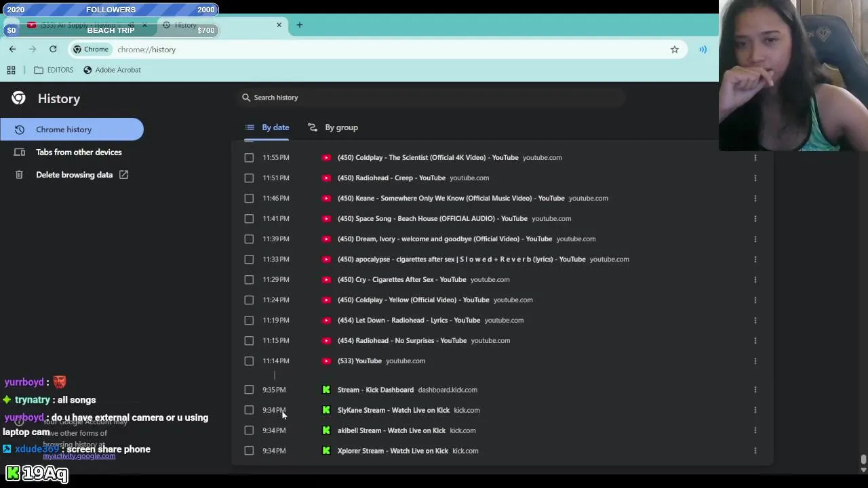Image resolution: width=868 pixels, height=488 pixels.
Task: Click the media control icon in toolbar
Action: click(x=703, y=49)
